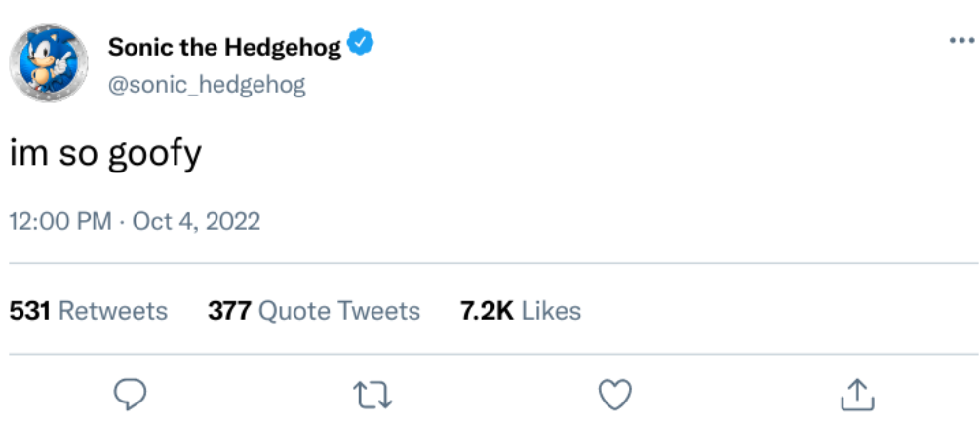Click the 12:00 PM timestamp
Screen dimensions: 980x421
(x=60, y=221)
